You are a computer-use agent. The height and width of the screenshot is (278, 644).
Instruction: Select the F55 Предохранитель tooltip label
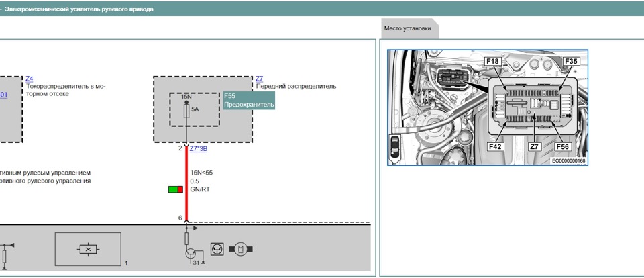pyautogui.click(x=249, y=101)
